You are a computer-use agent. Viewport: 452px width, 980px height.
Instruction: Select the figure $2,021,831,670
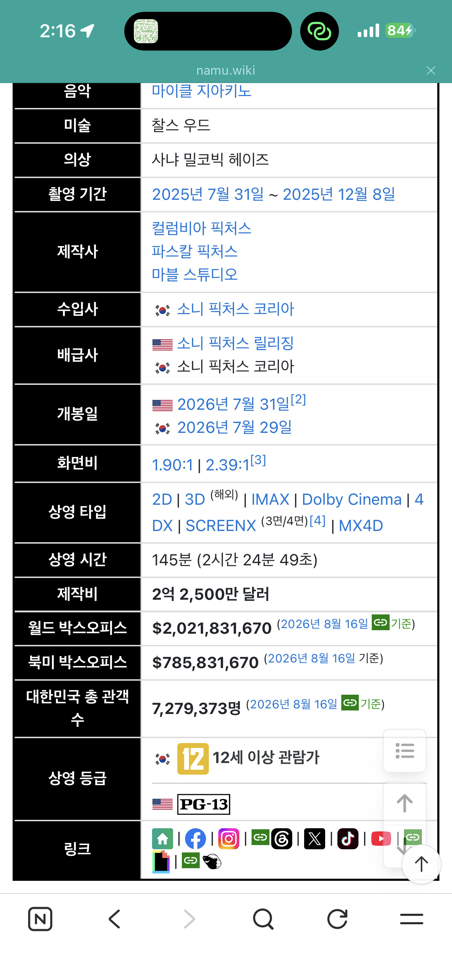(212, 628)
